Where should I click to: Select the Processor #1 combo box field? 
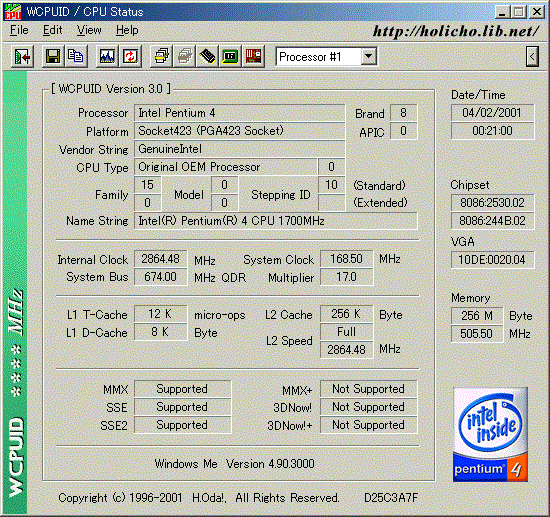(x=326, y=56)
